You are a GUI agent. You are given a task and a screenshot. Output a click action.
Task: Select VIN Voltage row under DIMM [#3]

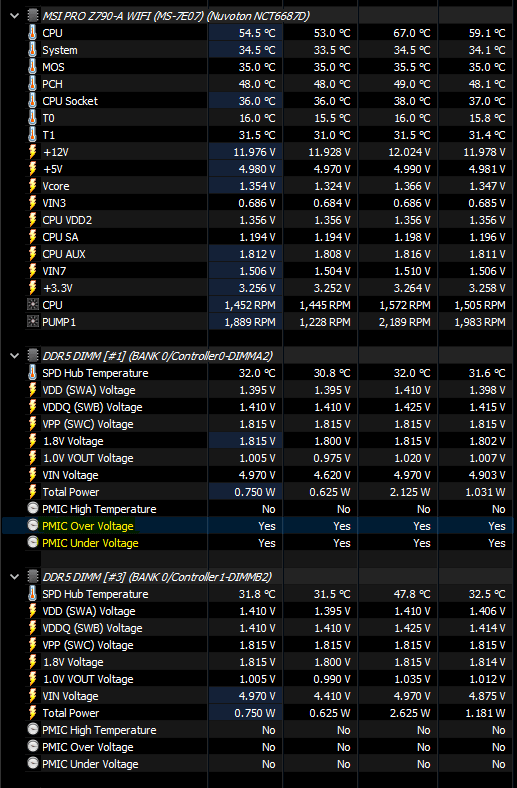269,696
